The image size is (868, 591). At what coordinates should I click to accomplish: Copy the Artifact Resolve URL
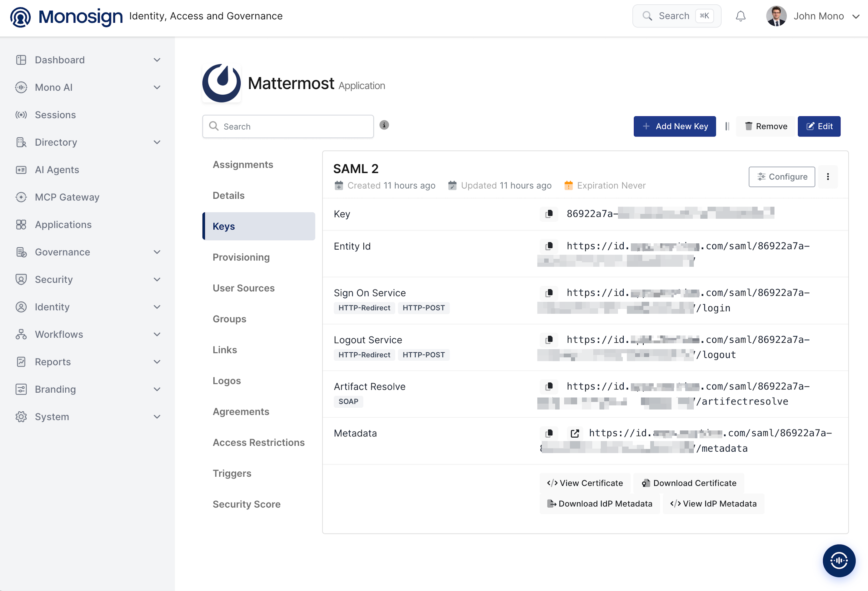pos(549,386)
